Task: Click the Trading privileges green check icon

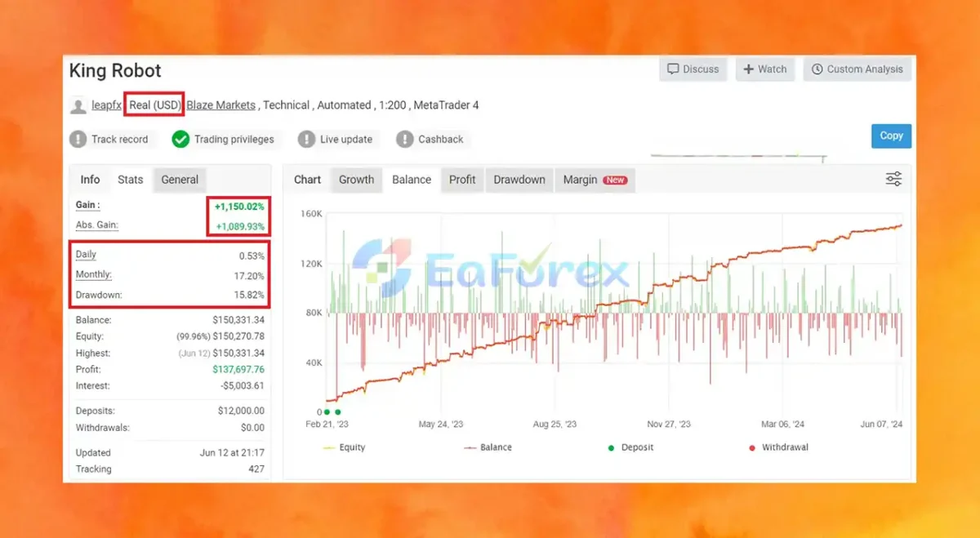Action: [x=180, y=140]
